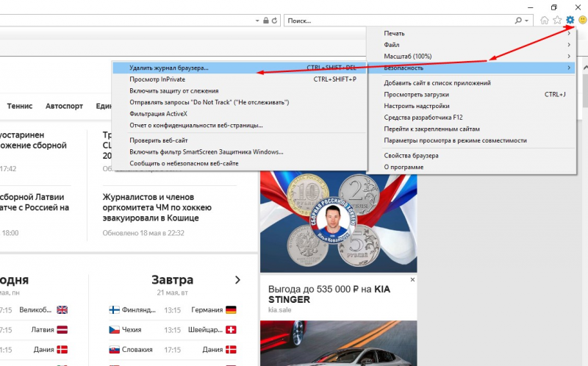Open the search provider dropdown arrow
The width and height of the screenshot is (588, 366).
click(x=526, y=21)
